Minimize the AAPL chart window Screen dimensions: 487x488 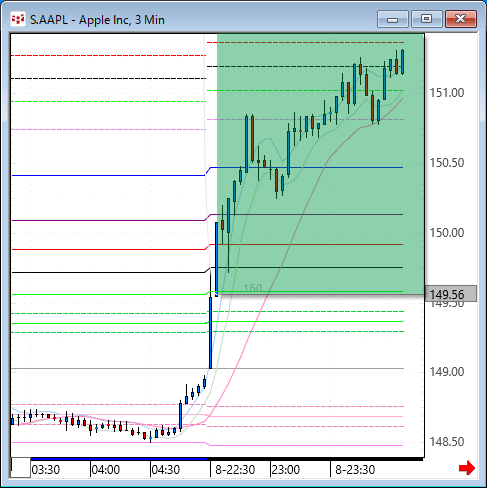393,19
